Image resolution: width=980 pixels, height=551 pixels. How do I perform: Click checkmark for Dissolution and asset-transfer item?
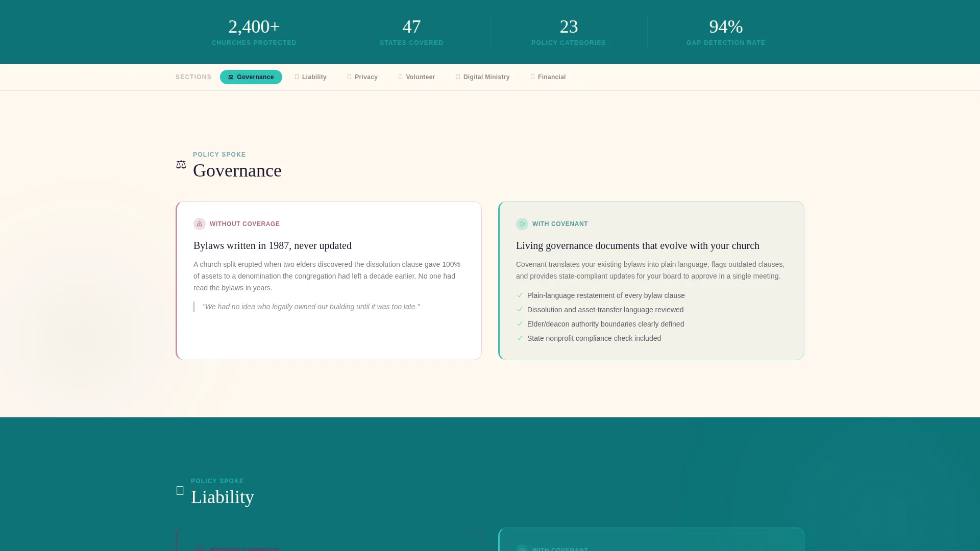520,309
